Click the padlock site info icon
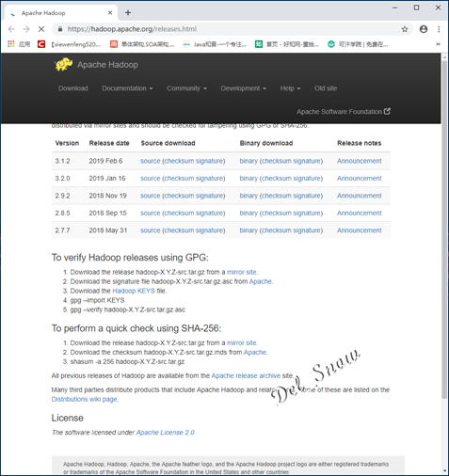Viewport: 449px width, 476px height. 60,29
